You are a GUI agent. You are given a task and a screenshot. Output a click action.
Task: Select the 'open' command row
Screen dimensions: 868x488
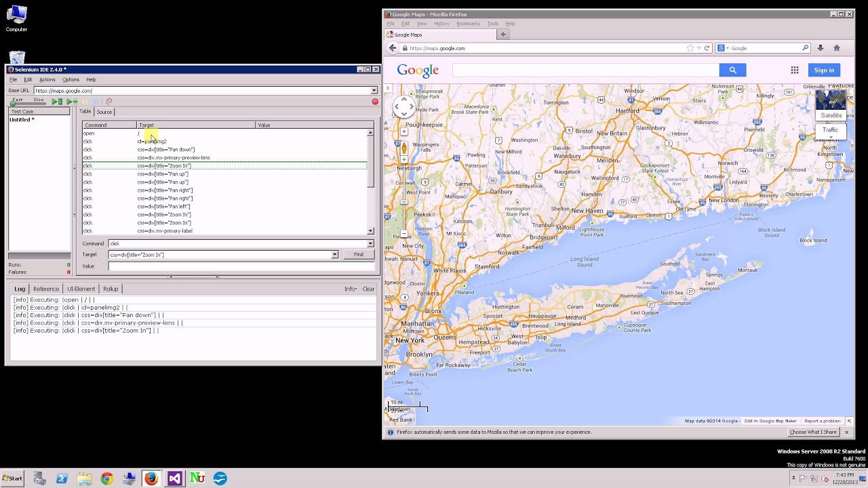click(x=225, y=133)
